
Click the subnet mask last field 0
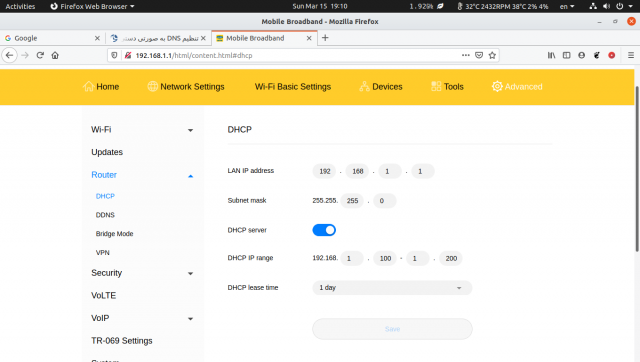(x=384, y=201)
